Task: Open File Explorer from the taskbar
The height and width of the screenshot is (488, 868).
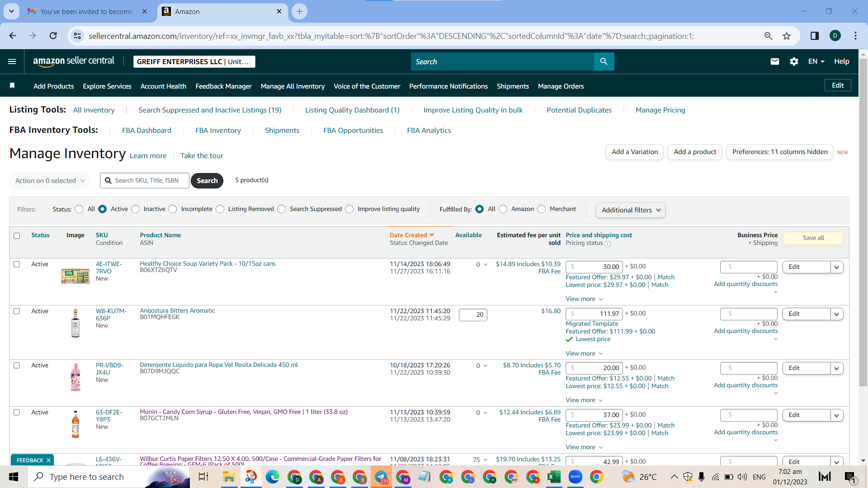Action: 229,477
